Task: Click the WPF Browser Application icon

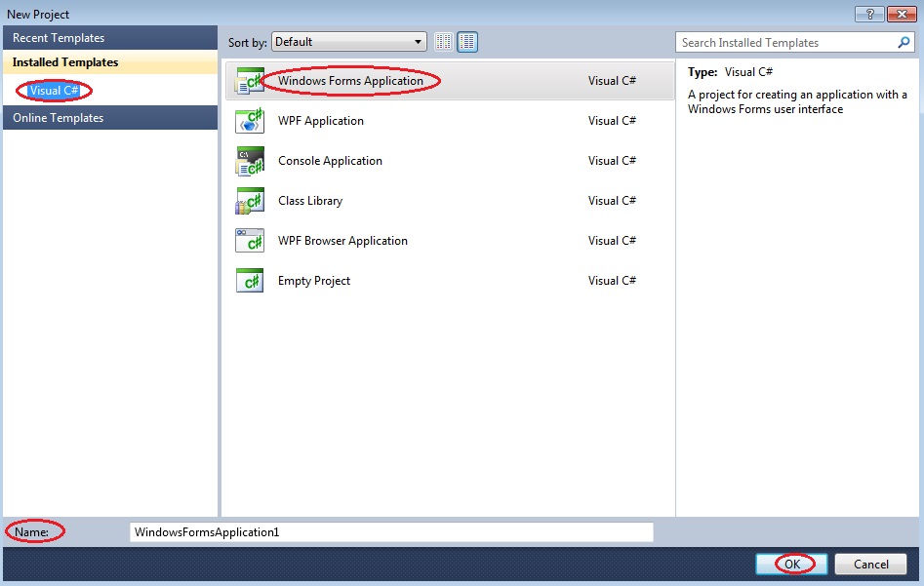Action: (x=249, y=241)
